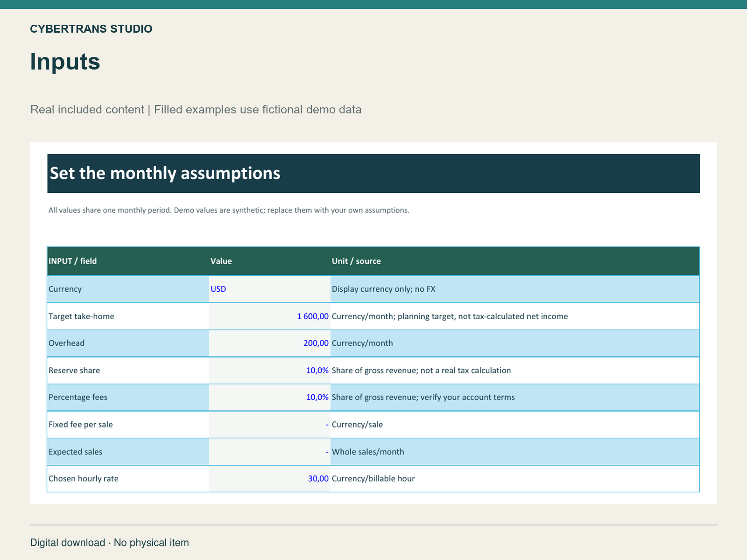Click the 'Currency/month' unit for Overhead
This screenshot has height=560, width=747.
(362, 343)
